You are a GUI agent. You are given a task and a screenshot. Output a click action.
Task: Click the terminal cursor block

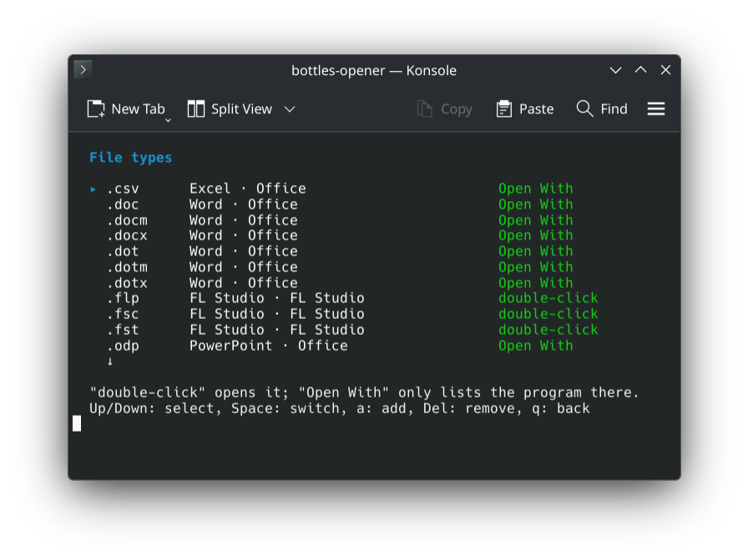pyautogui.click(x=77, y=423)
